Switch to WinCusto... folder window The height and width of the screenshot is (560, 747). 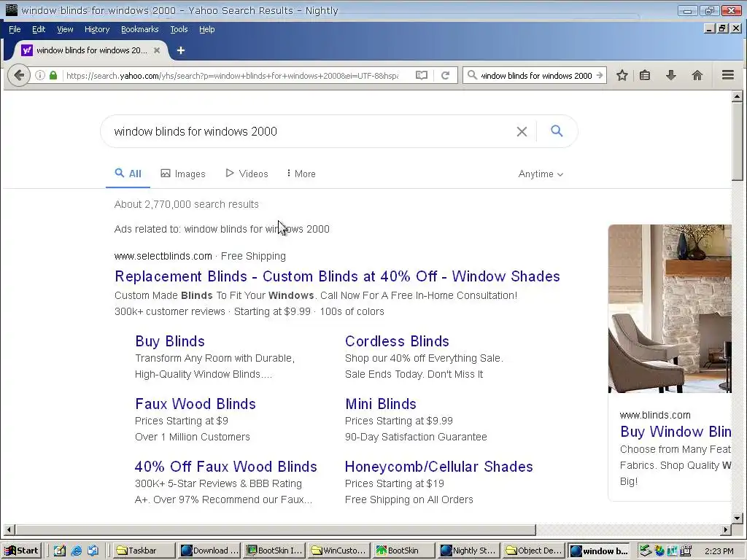pos(338,551)
